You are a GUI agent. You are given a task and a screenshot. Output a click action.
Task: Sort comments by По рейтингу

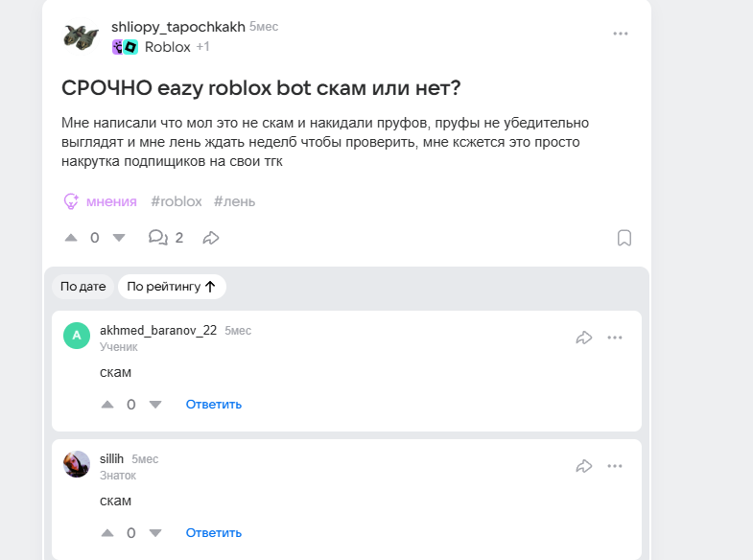click(x=172, y=286)
